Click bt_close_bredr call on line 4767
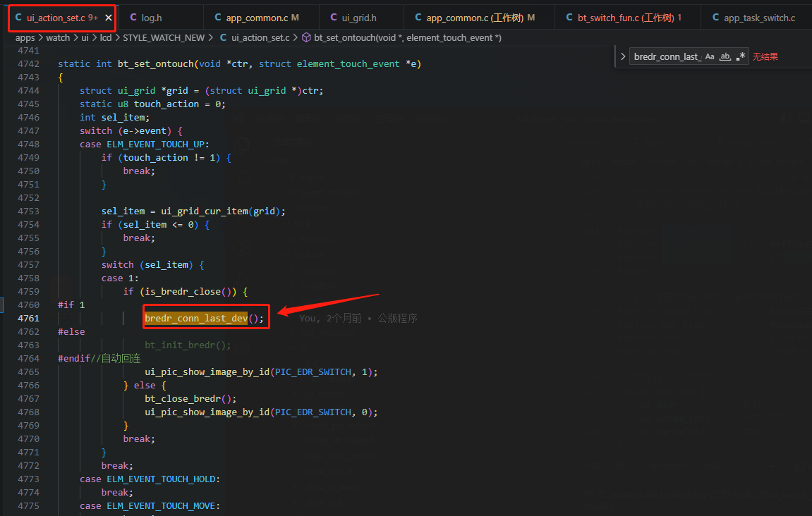The height and width of the screenshot is (516, 812). coord(182,398)
